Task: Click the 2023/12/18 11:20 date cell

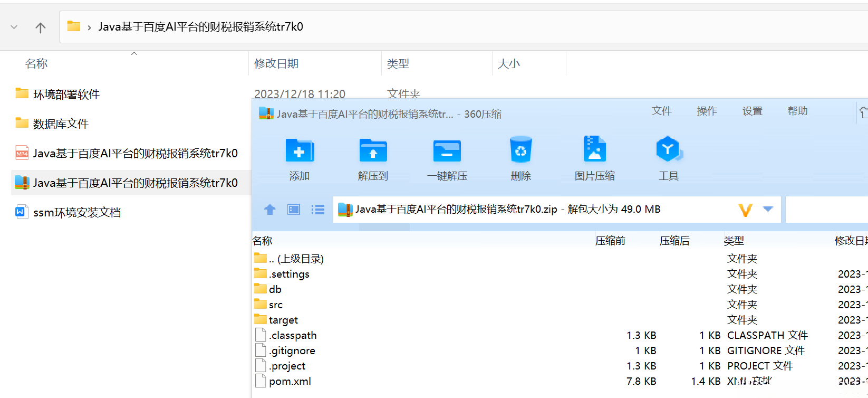Action: click(x=300, y=94)
